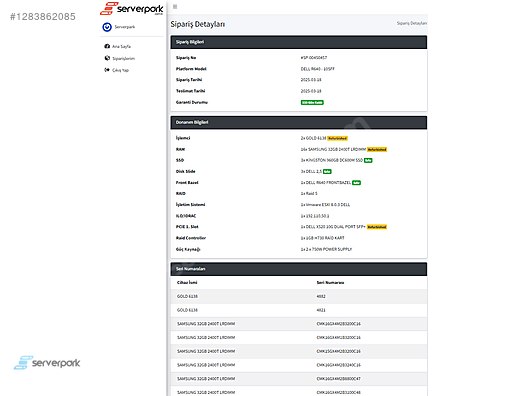Click the Refurbished badge beside 2x GOLD 6138
This screenshot has width=528, height=396.
click(337, 138)
